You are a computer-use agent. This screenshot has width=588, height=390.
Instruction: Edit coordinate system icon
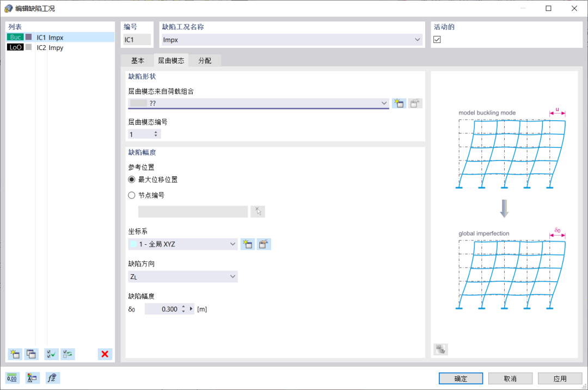[264, 244]
